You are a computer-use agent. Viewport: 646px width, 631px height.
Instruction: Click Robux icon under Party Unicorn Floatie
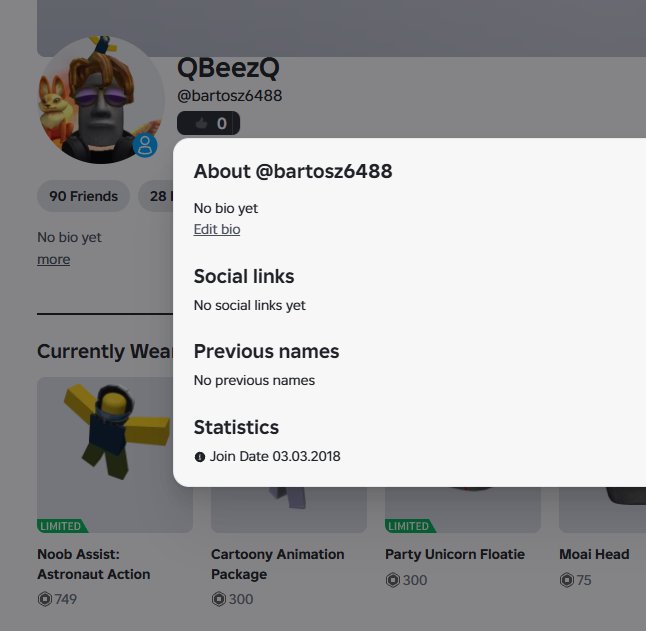(393, 580)
